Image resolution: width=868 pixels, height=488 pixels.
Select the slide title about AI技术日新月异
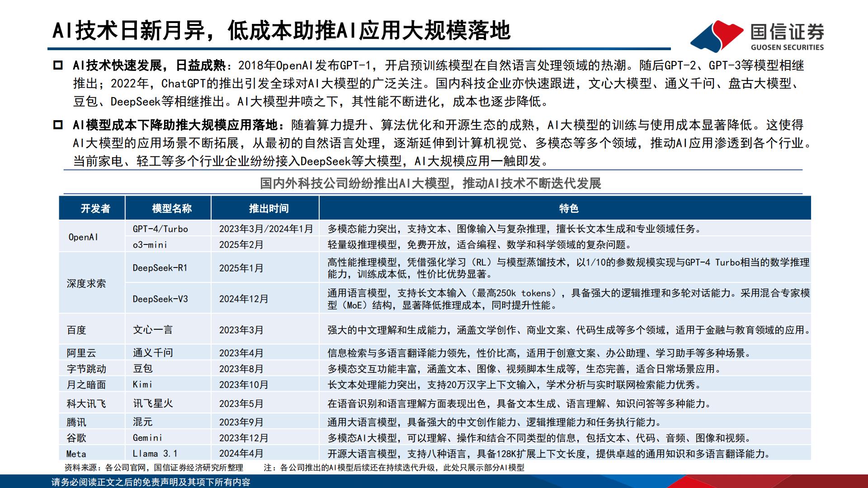(282, 31)
